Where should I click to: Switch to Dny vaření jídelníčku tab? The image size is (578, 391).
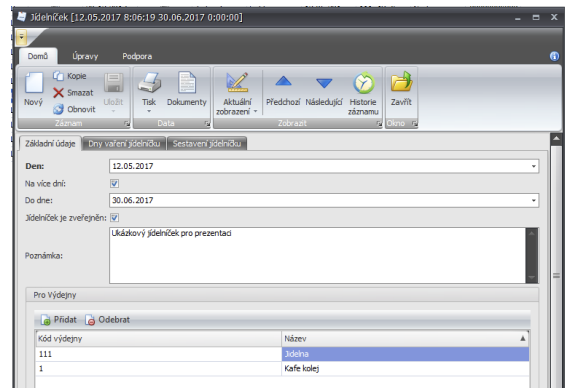coord(124,143)
